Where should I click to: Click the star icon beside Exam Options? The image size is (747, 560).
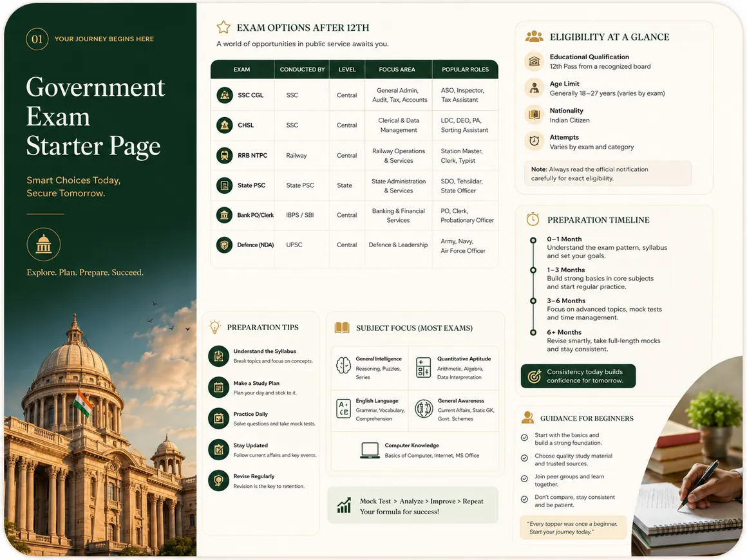(223, 27)
